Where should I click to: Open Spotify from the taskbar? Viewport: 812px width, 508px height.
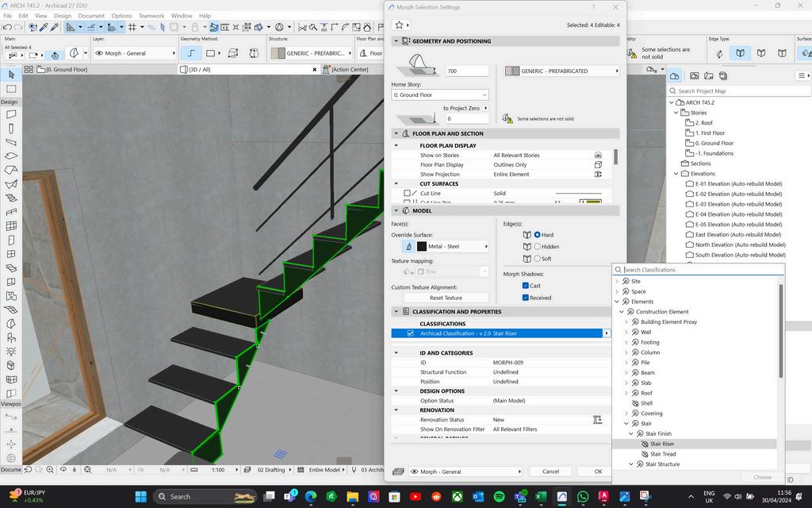pos(500,497)
